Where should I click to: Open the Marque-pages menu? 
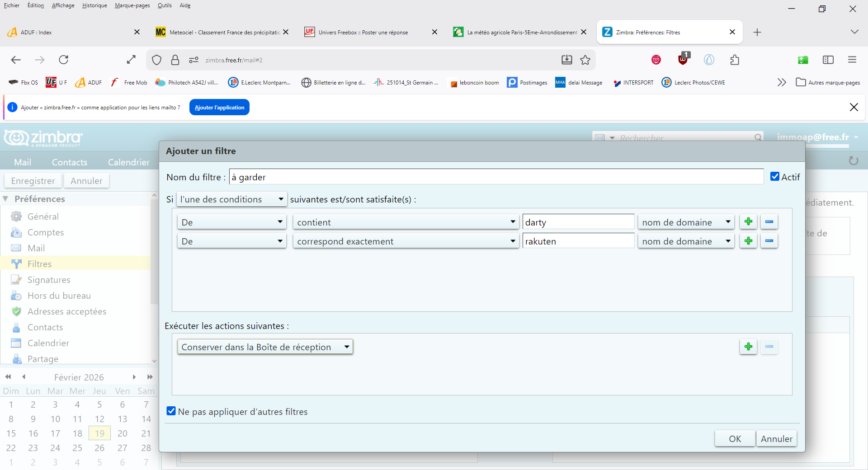[132, 5]
